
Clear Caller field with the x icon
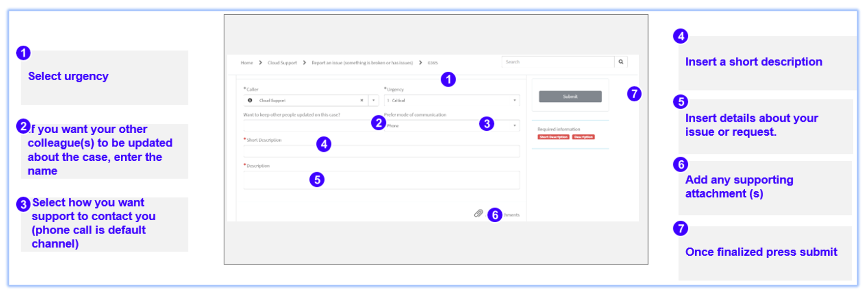[x=362, y=100]
